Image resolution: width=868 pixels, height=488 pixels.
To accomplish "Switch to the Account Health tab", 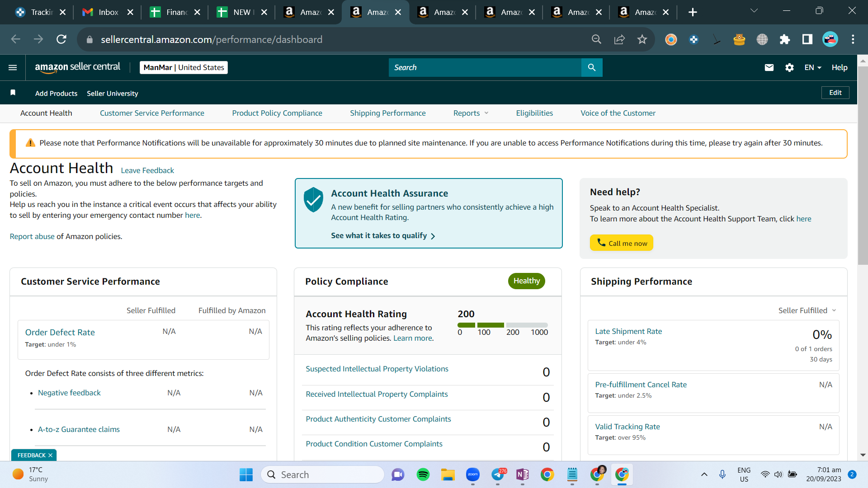I will (x=46, y=113).
